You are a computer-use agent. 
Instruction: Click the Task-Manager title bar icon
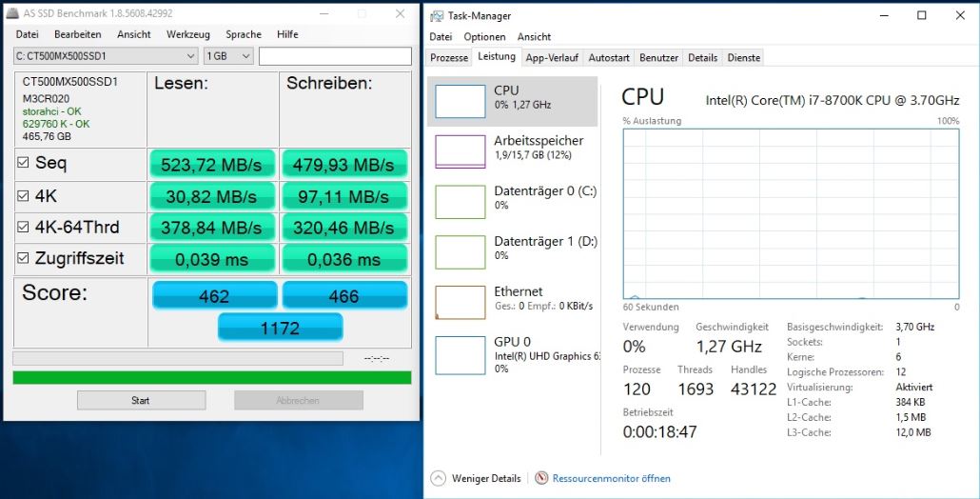(437, 15)
